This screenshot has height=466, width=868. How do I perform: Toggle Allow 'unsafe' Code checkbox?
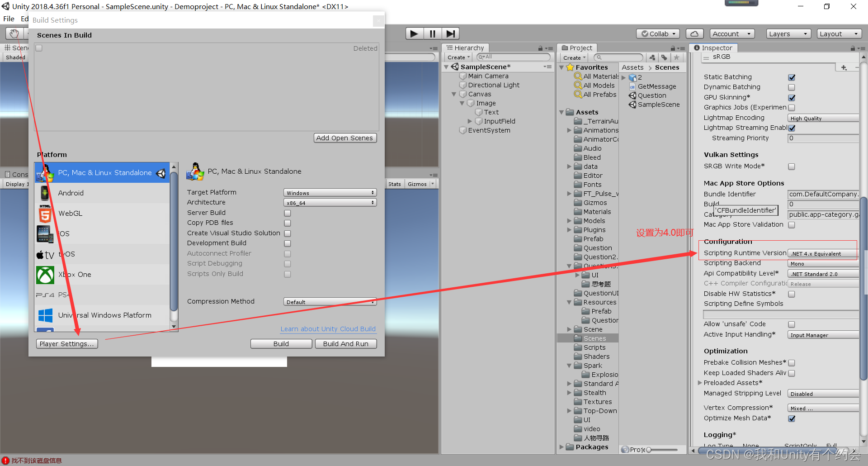[792, 324]
